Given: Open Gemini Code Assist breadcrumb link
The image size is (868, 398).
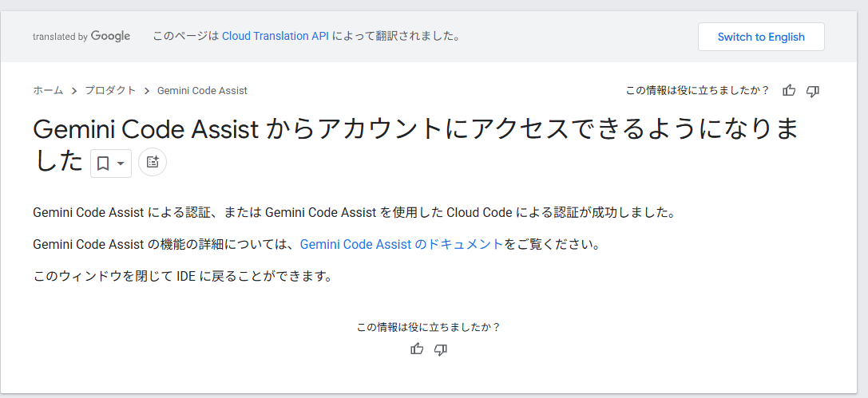Looking at the screenshot, I should (x=202, y=91).
